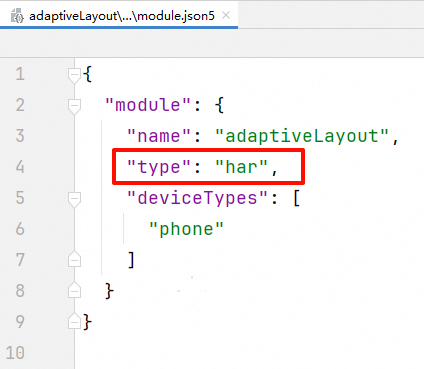Collapse the root brace fold on line 1
424x369 pixels.
click(74, 75)
